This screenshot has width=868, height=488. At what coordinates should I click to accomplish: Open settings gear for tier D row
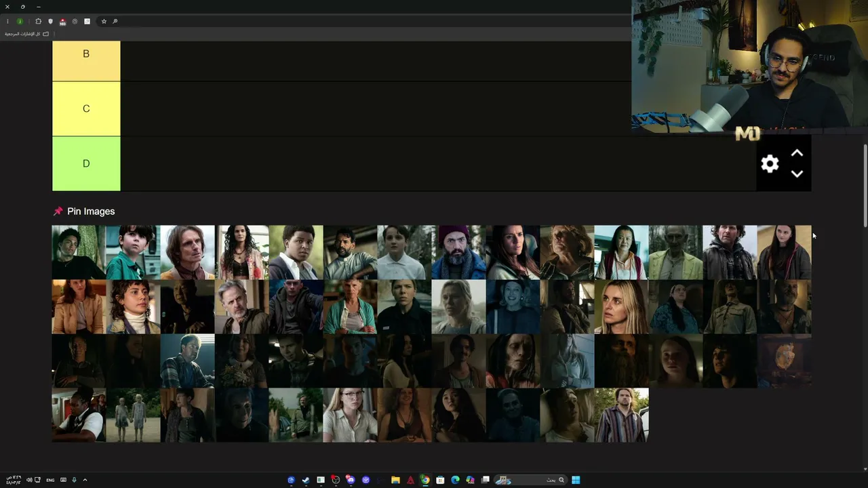coord(770,164)
